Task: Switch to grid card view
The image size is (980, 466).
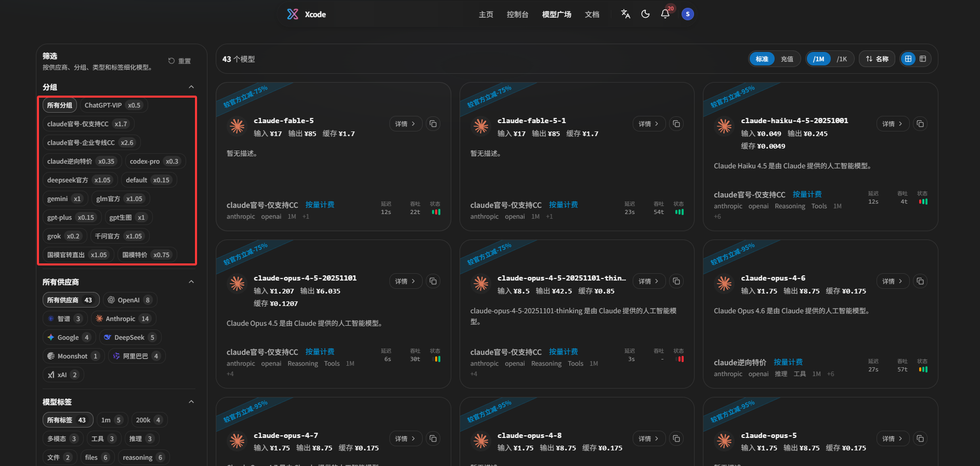Action: [908, 59]
